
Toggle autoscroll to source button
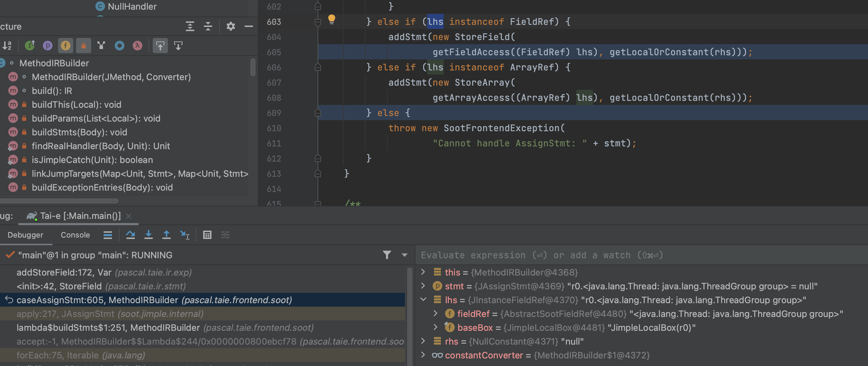[x=160, y=46]
